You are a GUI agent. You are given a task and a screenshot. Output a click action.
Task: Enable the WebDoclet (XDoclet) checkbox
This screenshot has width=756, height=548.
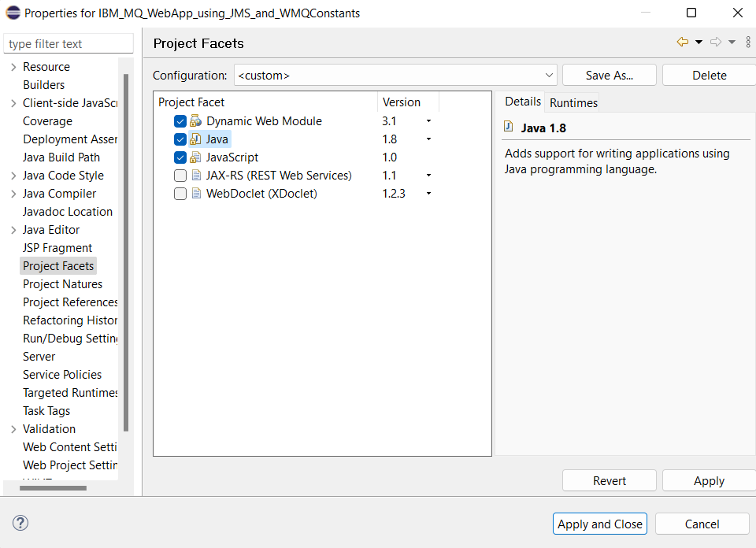coord(180,193)
